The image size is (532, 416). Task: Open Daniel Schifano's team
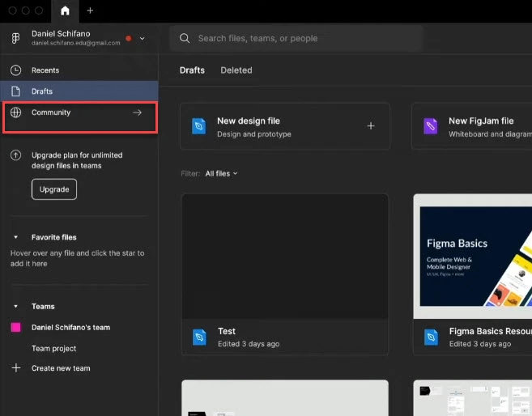click(x=70, y=328)
